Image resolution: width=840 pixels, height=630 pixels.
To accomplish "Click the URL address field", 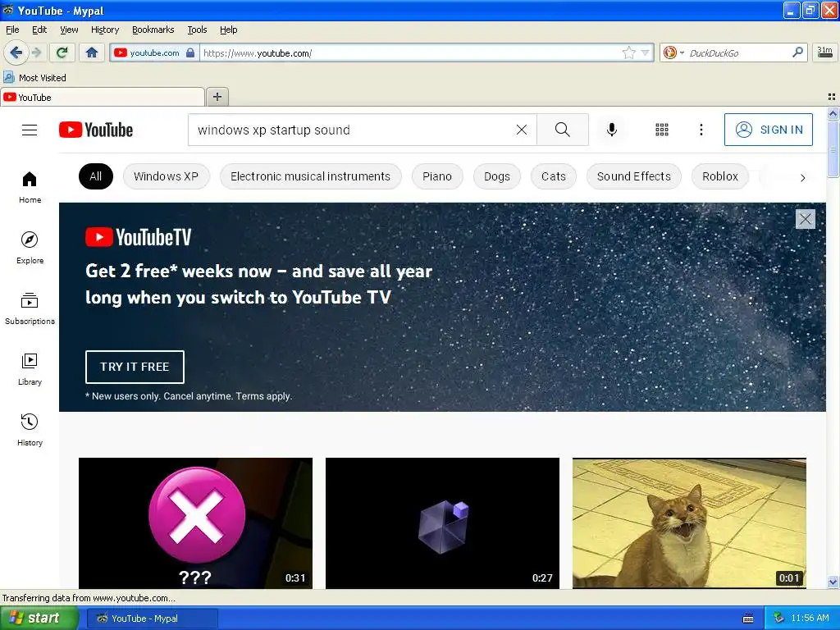I will pos(410,53).
